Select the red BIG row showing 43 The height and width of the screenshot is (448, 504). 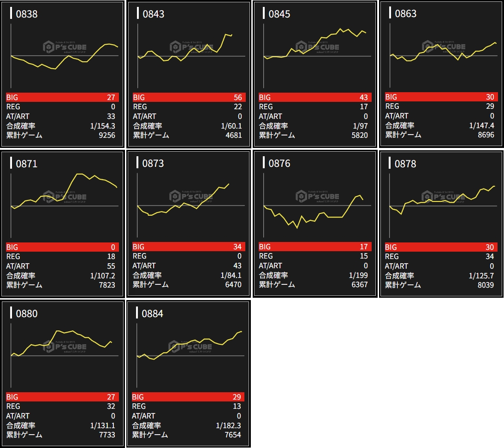point(315,97)
